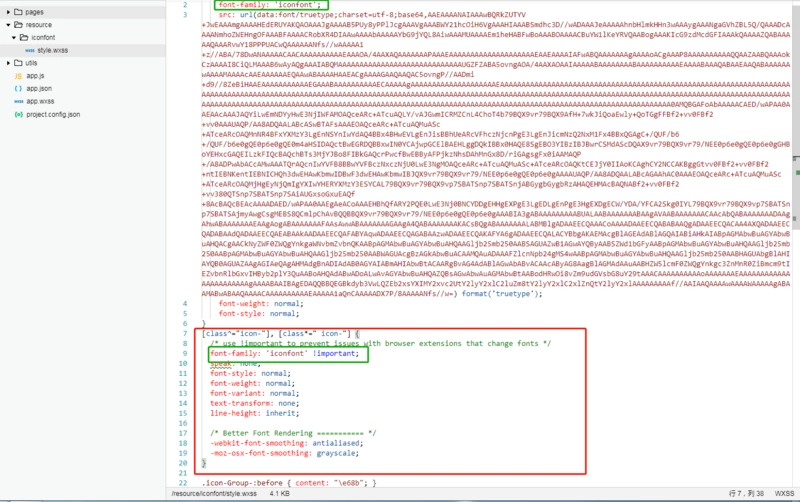Screen dimensions: 800x502
Task: Click the line and column position indicator
Action: [746, 493]
